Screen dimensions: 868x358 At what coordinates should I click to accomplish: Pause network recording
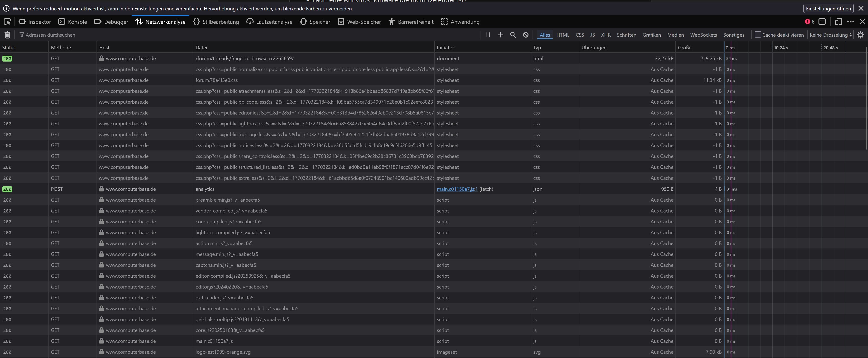click(488, 35)
